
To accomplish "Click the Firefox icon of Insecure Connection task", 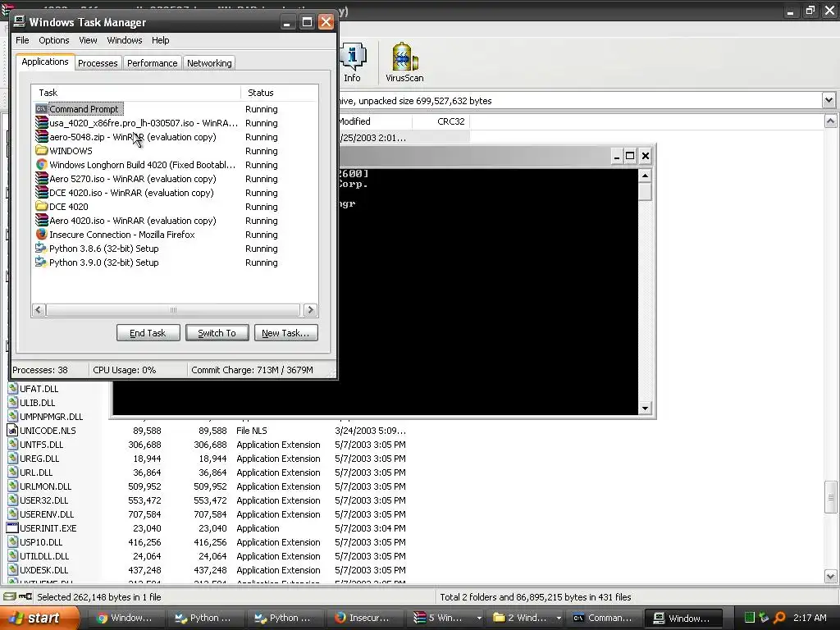I will pyautogui.click(x=41, y=234).
